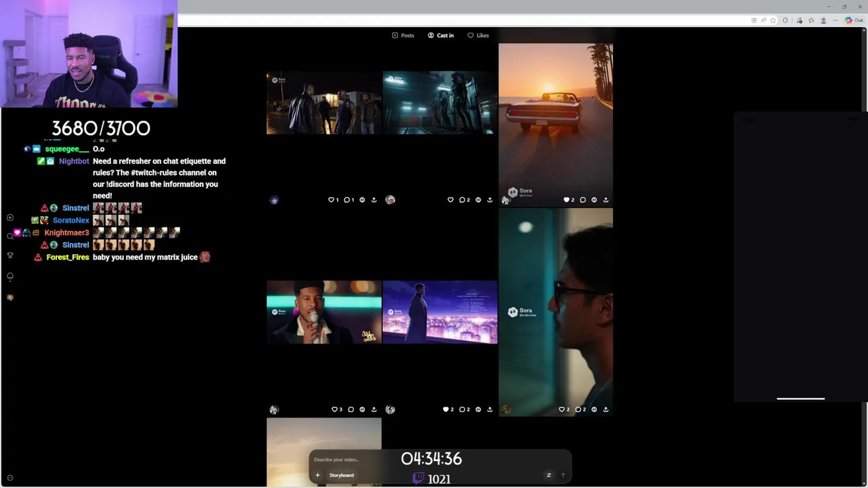868x488 pixels.
Task: Open creator avatar under dark garage video
Action: 390,200
